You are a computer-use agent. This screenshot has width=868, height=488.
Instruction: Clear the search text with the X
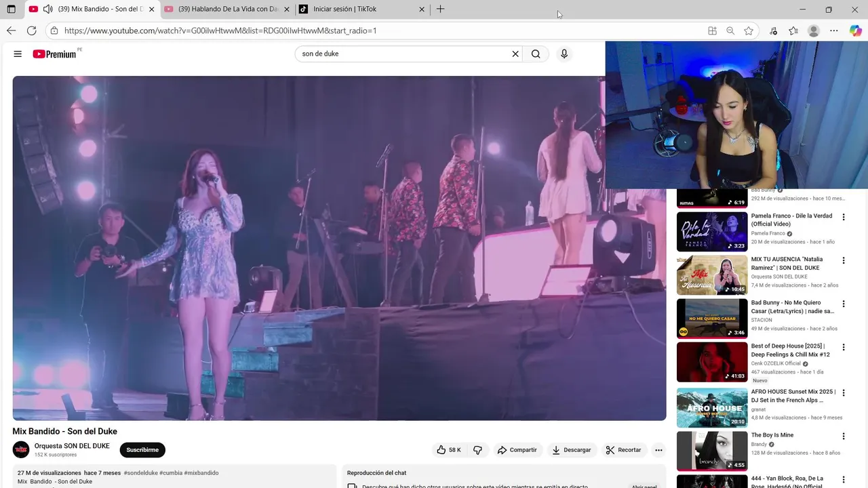(515, 54)
